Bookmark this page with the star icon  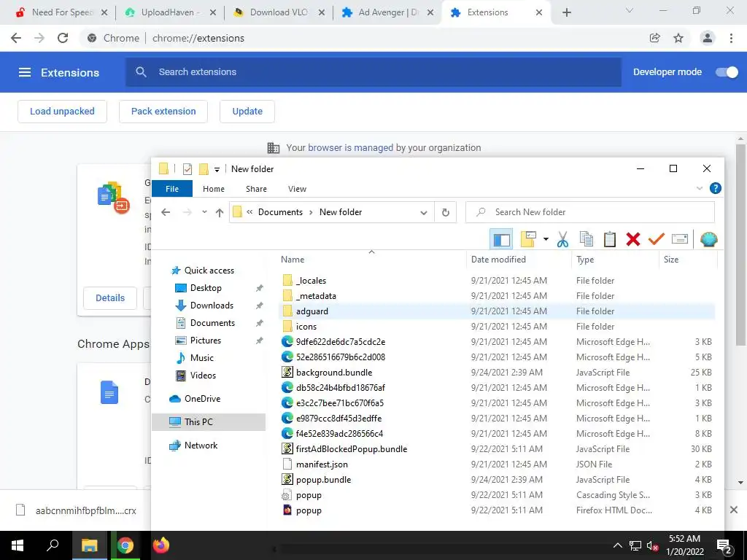(x=678, y=38)
